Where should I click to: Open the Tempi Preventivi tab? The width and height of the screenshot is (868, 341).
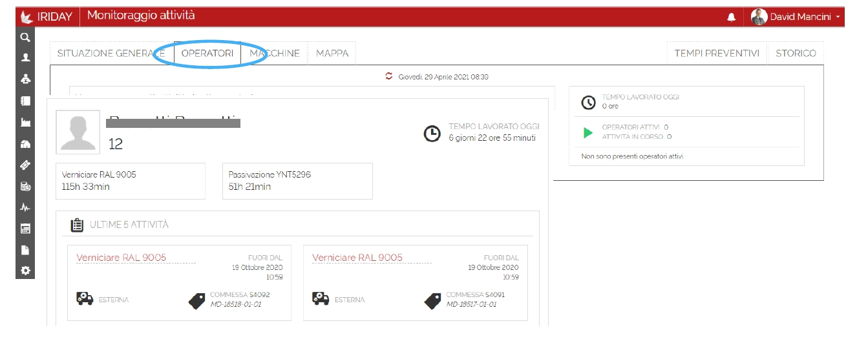click(x=717, y=54)
